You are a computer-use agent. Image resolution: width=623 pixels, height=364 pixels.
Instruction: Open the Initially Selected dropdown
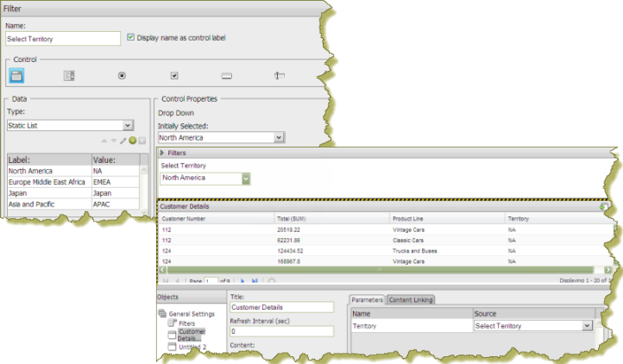(x=279, y=137)
